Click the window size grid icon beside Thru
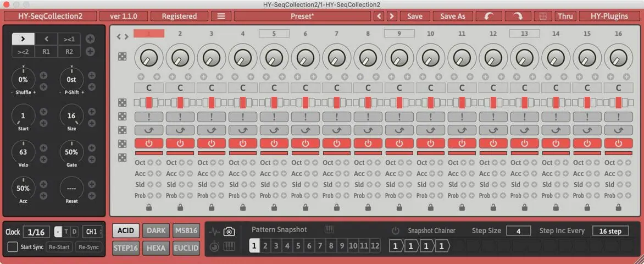The height and width of the screenshot is (264, 644). pos(543,16)
